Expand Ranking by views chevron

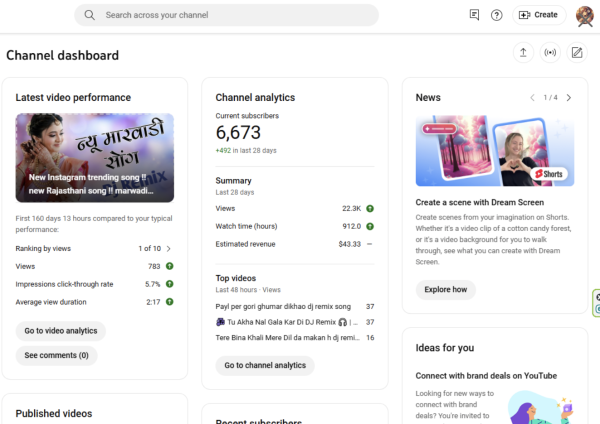169,248
